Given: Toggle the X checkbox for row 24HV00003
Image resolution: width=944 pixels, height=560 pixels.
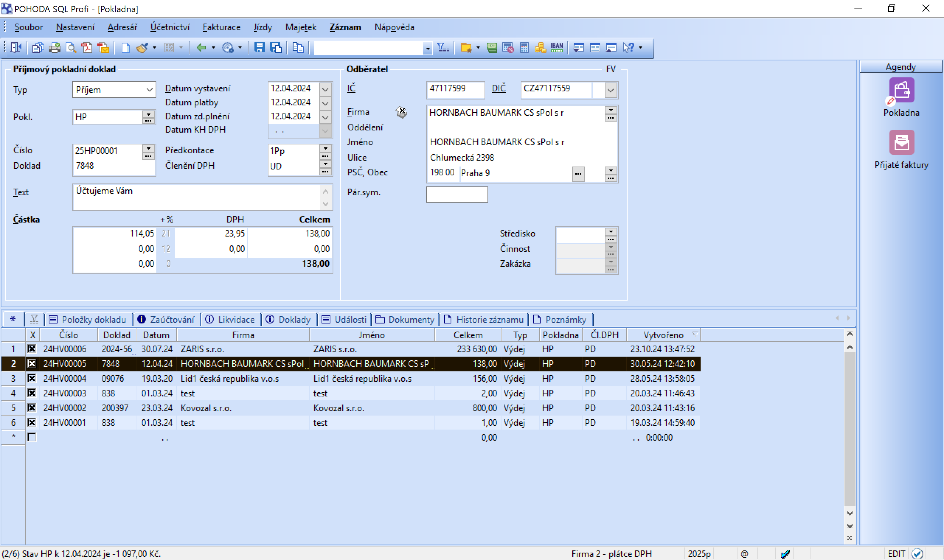Looking at the screenshot, I should 32,393.
